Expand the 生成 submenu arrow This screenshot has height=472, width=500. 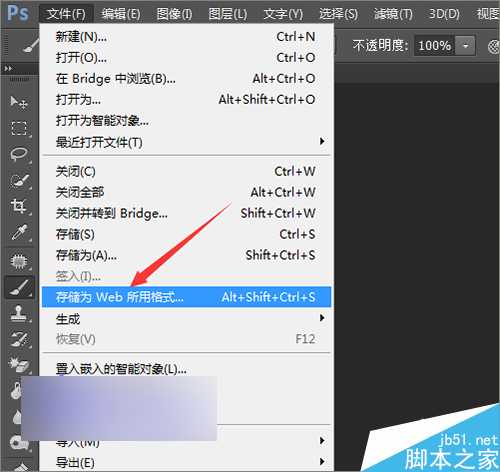tap(322, 318)
